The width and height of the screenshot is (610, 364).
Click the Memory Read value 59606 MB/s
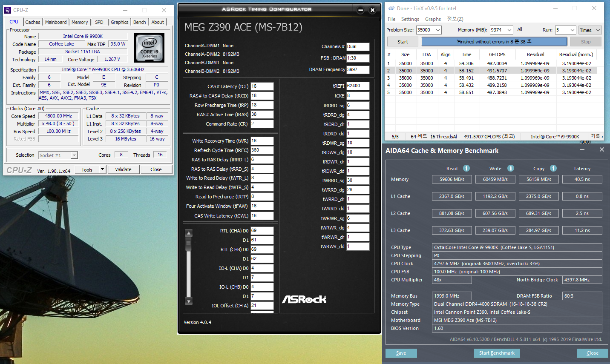point(452,179)
